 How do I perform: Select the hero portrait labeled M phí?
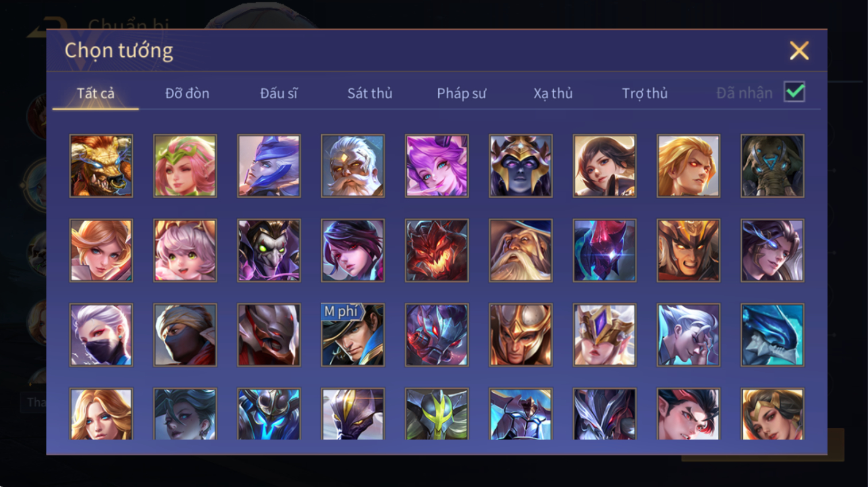(x=353, y=335)
